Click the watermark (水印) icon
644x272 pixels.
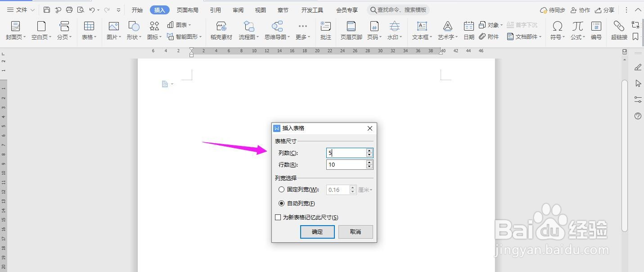[395, 26]
